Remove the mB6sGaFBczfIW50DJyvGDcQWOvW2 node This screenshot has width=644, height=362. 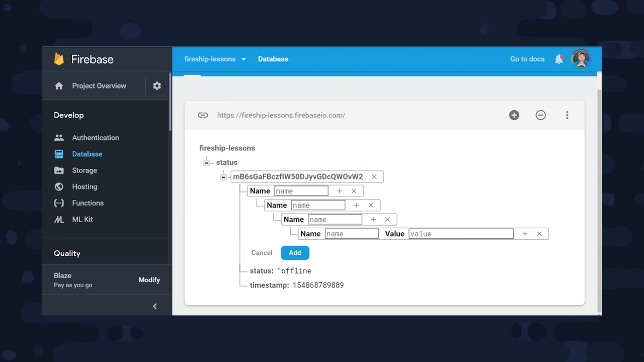point(374,177)
